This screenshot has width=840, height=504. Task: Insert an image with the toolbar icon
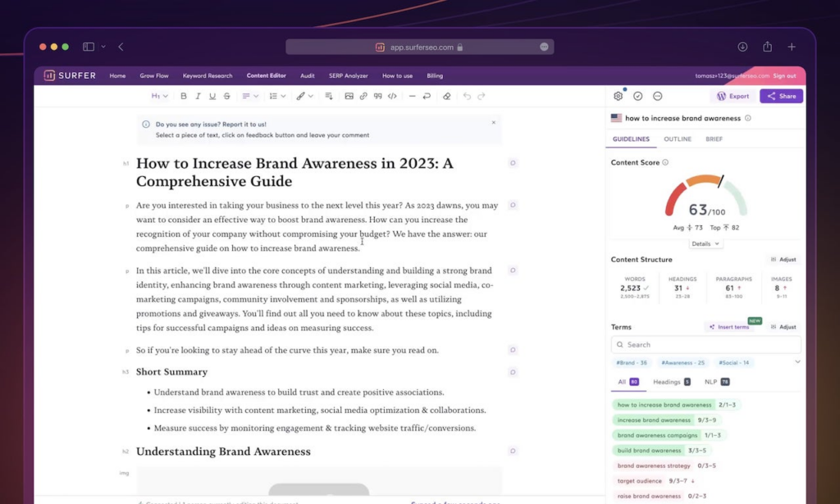[349, 97]
